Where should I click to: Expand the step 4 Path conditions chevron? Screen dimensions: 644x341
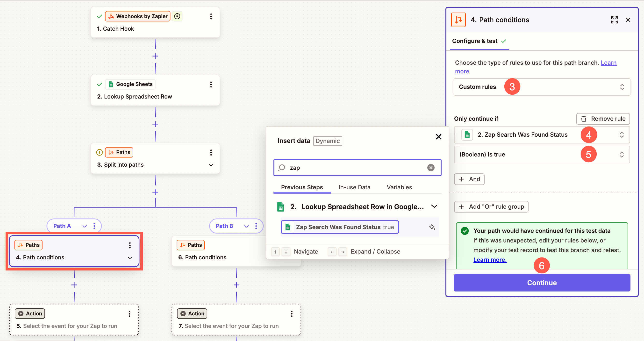click(x=130, y=258)
